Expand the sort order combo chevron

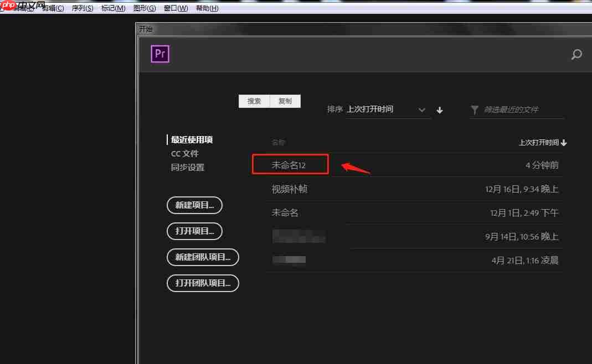(x=422, y=110)
